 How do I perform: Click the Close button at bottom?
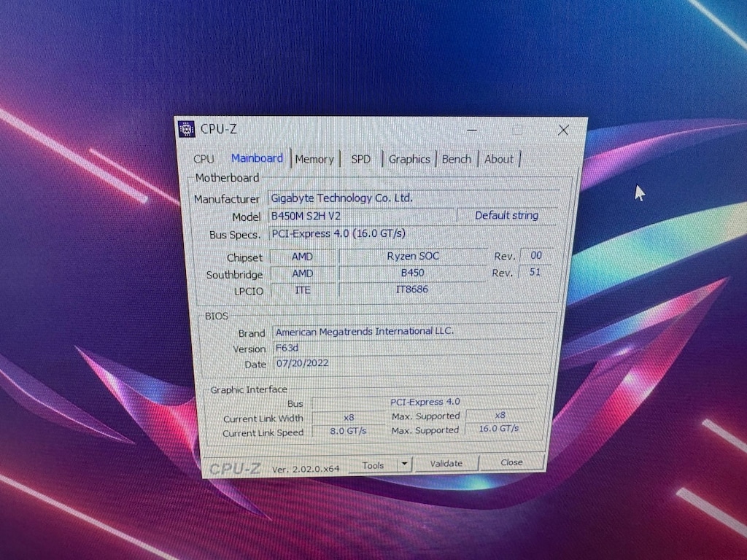[x=511, y=462]
